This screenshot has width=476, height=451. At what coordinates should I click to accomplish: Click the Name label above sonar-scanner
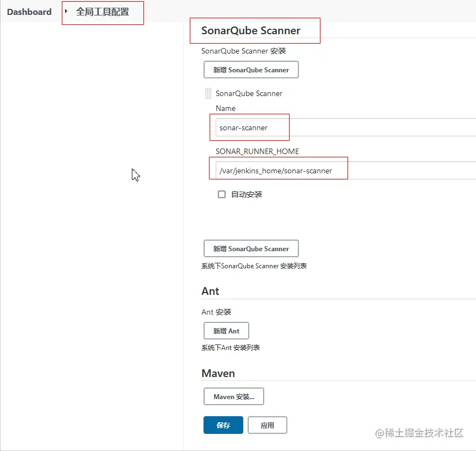point(225,108)
